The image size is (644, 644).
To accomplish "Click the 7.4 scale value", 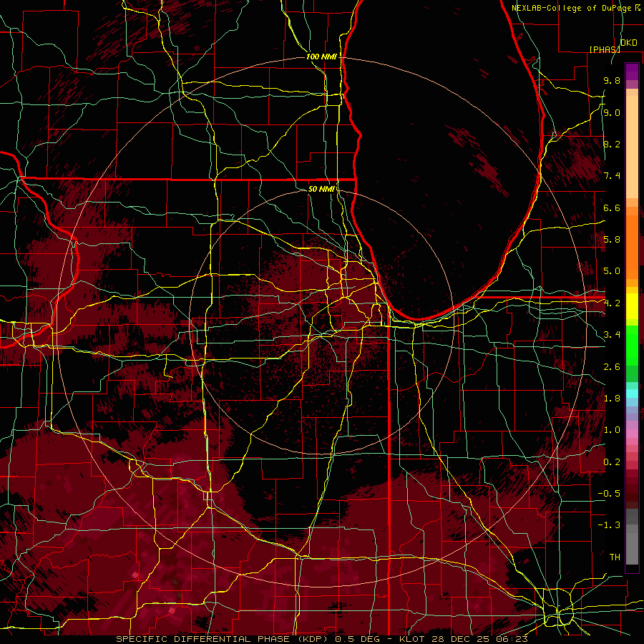I will (x=612, y=176).
